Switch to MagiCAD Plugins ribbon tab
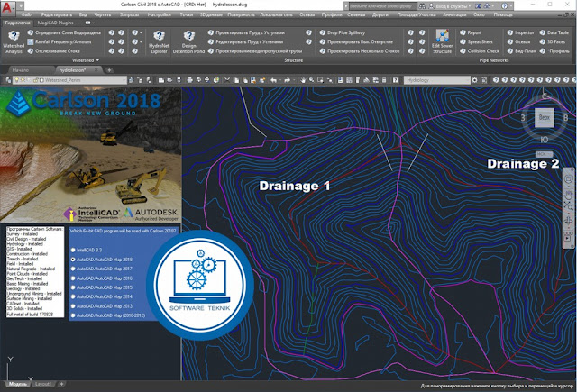 [56, 23]
